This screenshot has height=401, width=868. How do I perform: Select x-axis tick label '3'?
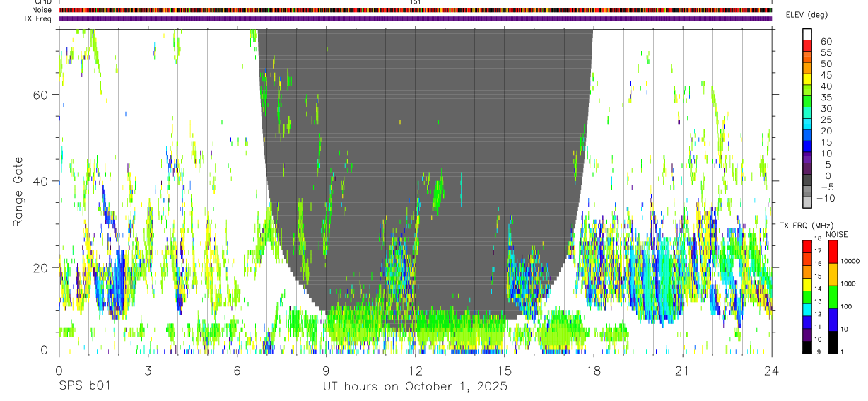click(148, 371)
